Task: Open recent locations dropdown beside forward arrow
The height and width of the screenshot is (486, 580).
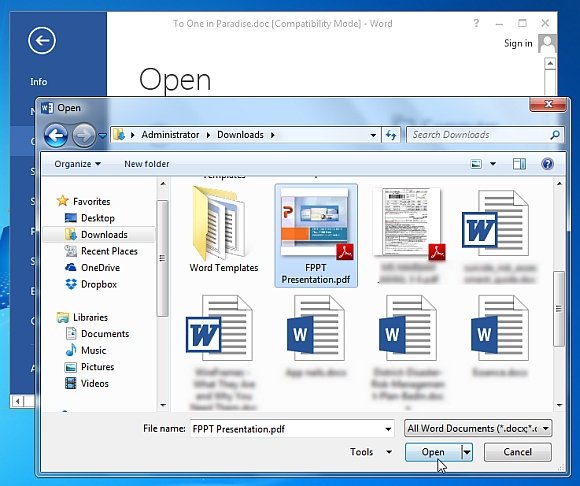Action: click(102, 136)
